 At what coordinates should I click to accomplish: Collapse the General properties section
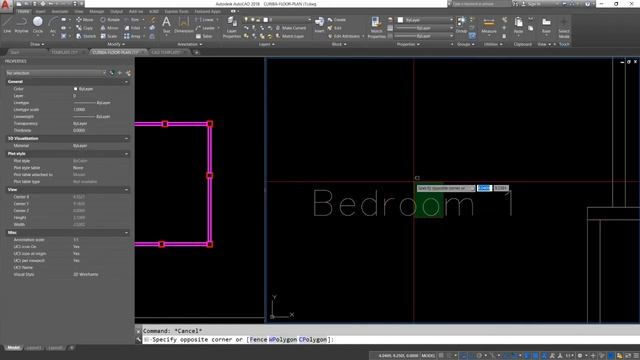(126, 82)
